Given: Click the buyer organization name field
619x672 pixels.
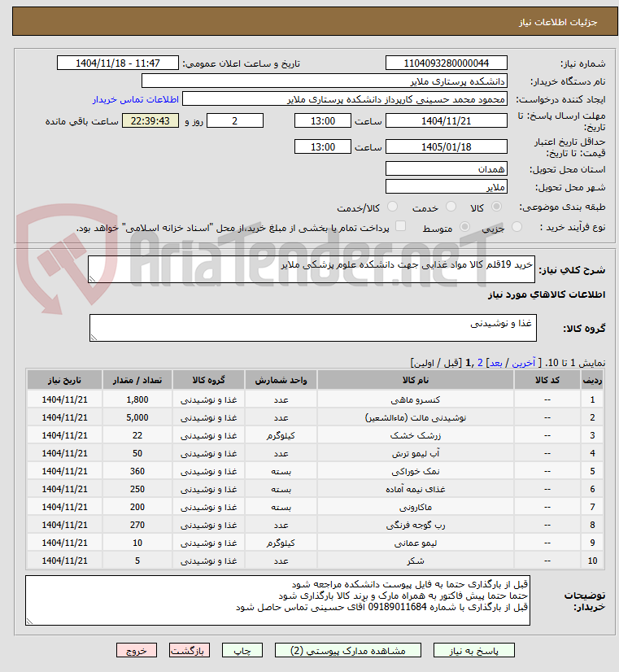Looking at the screenshot, I should 325,81.
